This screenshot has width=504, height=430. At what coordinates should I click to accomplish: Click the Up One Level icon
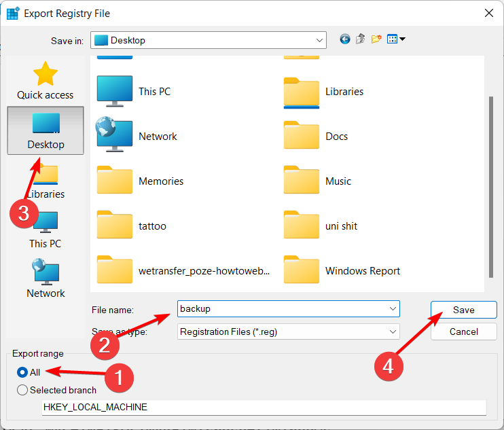point(360,39)
